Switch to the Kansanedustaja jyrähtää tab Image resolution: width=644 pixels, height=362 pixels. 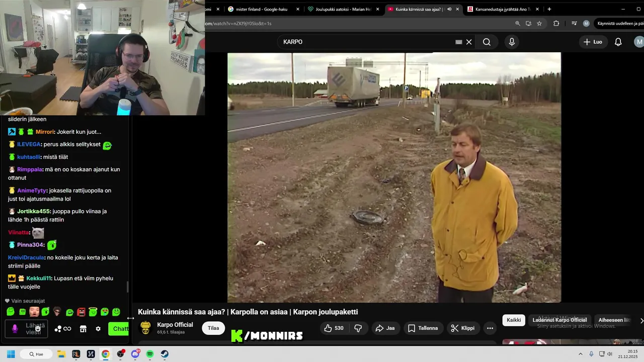[503, 9]
